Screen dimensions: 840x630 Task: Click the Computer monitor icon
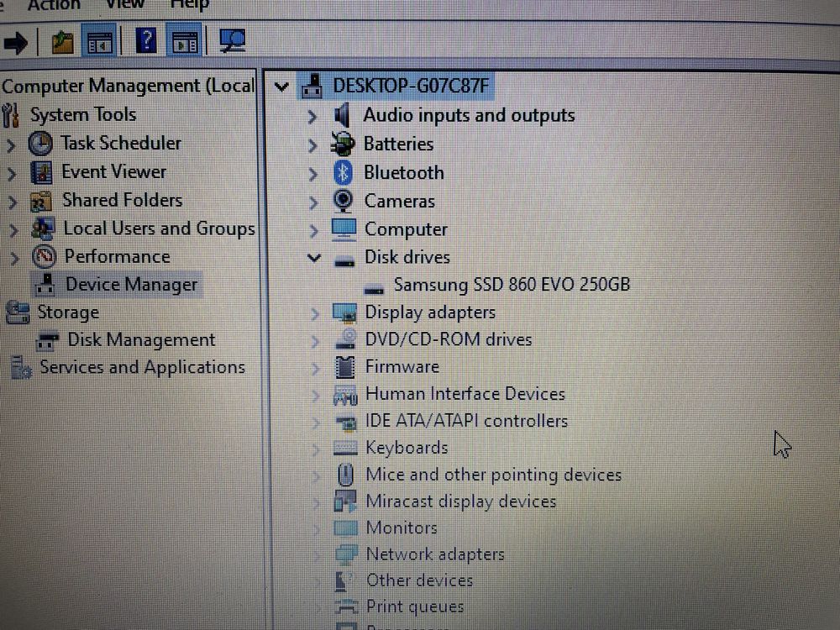[344, 229]
